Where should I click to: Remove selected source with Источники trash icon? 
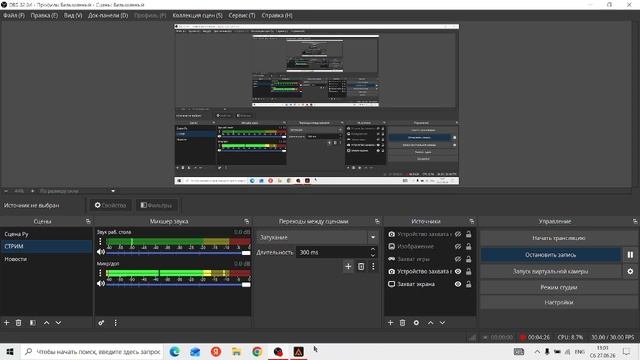tap(402, 323)
